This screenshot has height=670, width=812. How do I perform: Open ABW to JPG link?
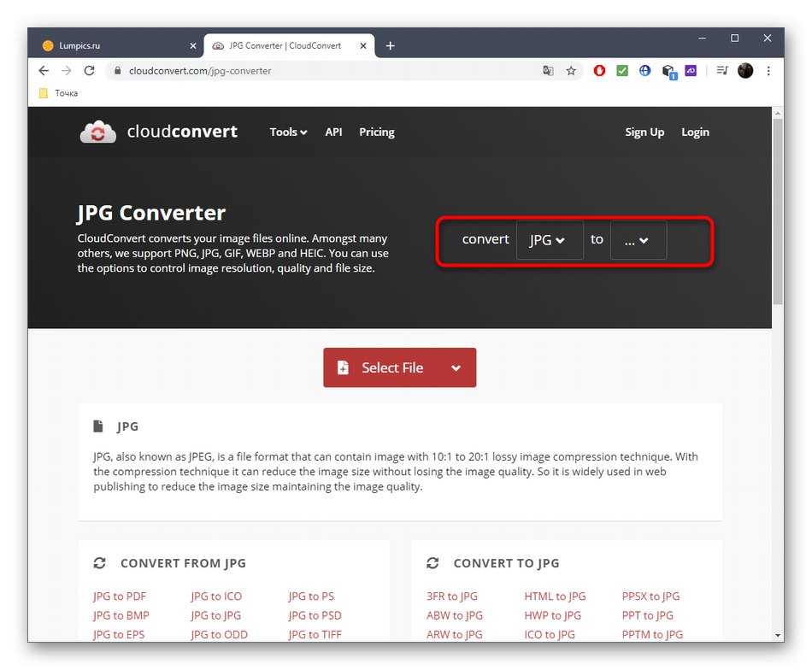(x=455, y=615)
